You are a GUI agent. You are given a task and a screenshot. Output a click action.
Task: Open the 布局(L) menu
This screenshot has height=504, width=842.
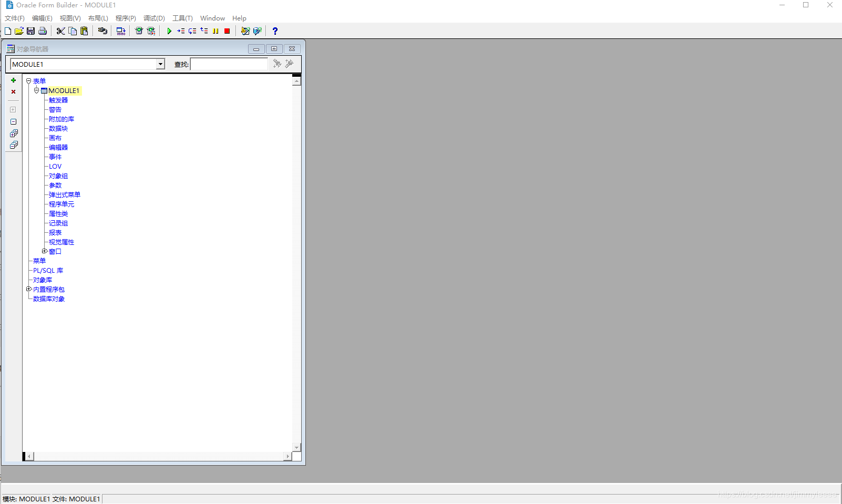click(x=98, y=18)
